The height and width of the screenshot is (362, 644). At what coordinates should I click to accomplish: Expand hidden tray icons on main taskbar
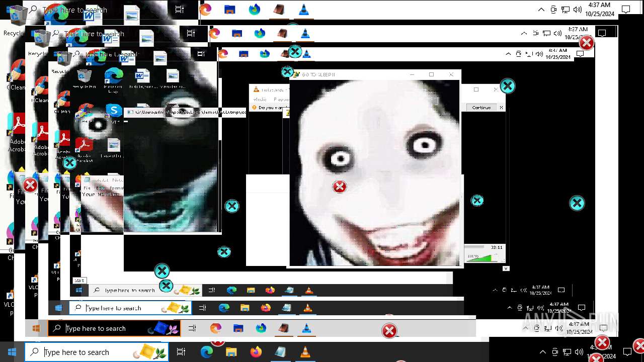tap(542, 352)
